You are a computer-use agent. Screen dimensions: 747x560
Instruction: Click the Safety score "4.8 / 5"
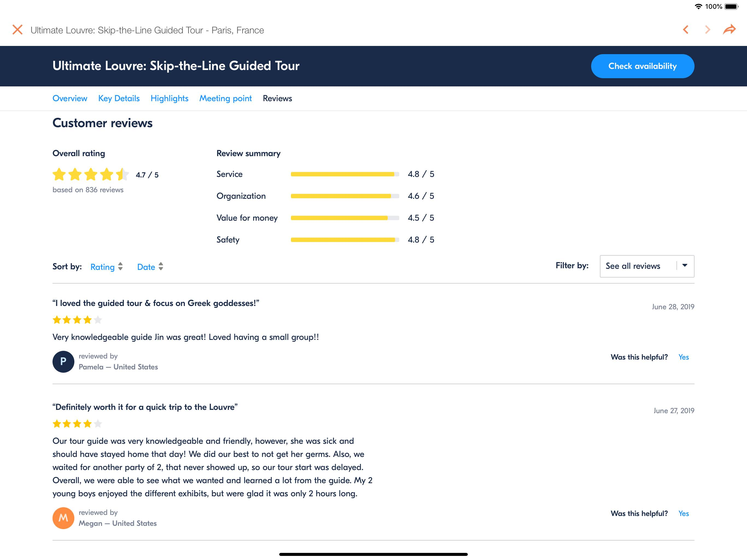coord(421,240)
